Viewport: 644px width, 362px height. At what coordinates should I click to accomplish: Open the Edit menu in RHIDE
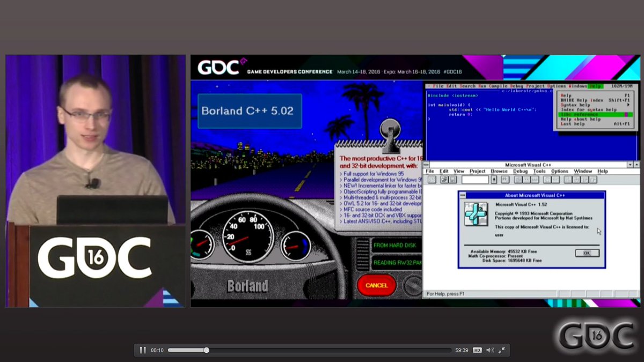[452, 86]
